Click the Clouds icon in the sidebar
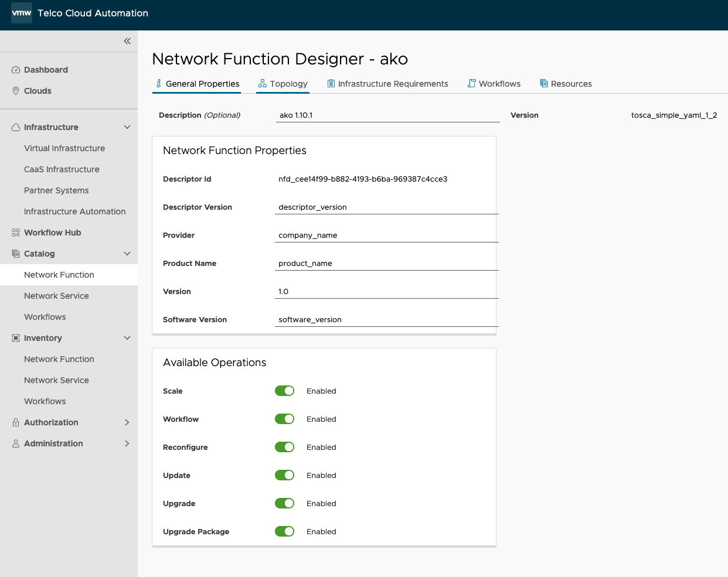728x577 pixels. tap(15, 91)
